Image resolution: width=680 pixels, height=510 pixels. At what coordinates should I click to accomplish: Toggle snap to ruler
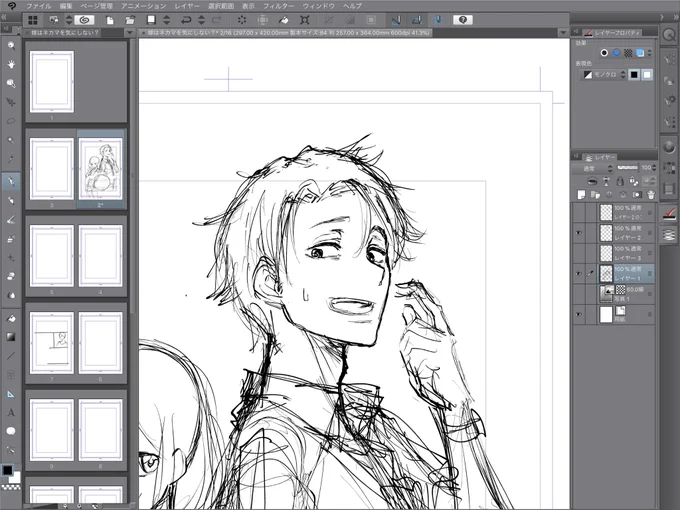coord(396,20)
